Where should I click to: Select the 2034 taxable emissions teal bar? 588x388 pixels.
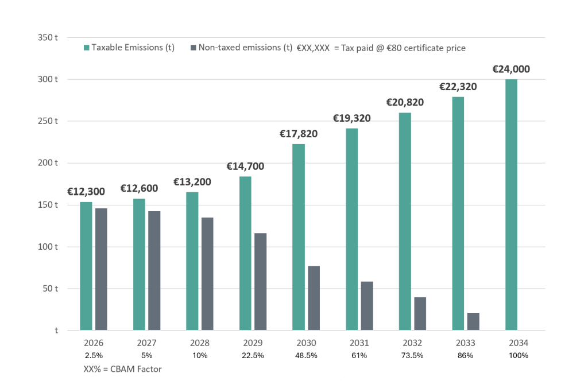click(x=511, y=204)
